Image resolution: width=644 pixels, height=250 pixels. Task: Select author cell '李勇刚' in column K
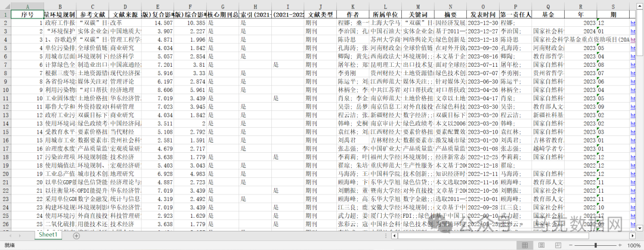[353, 73]
